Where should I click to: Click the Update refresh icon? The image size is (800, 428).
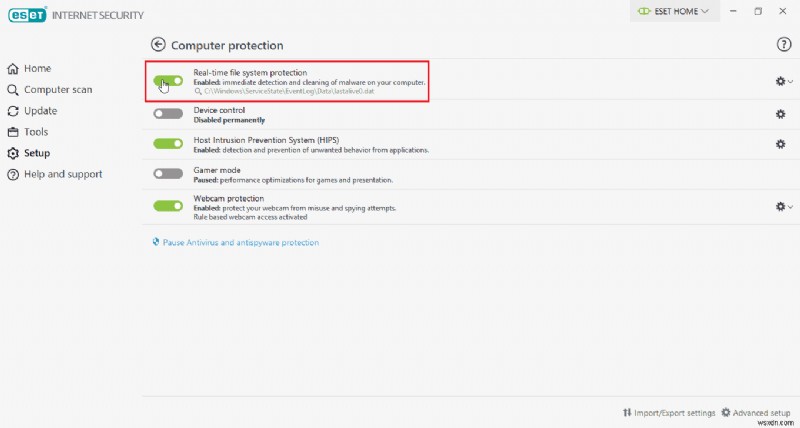click(13, 111)
